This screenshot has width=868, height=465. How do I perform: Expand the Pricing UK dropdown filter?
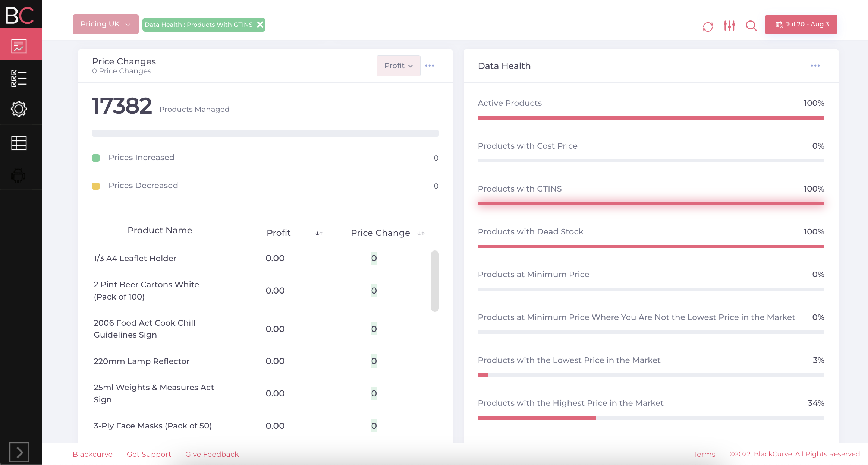[x=106, y=25]
